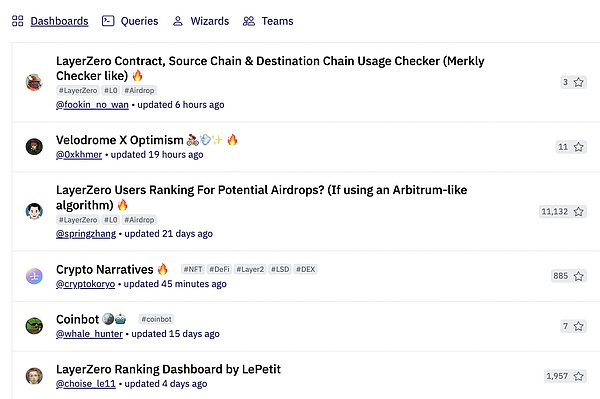Image resolution: width=600 pixels, height=399 pixels.
Task: Star the LayerZero Contract Usage Checker dashboard
Action: (x=578, y=82)
